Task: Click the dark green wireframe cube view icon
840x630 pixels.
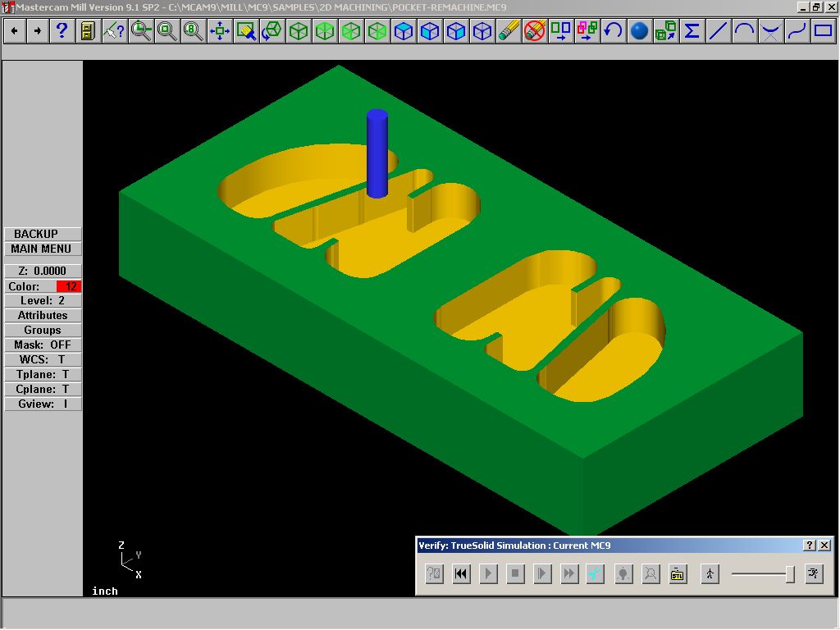Action: pyautogui.click(x=299, y=31)
